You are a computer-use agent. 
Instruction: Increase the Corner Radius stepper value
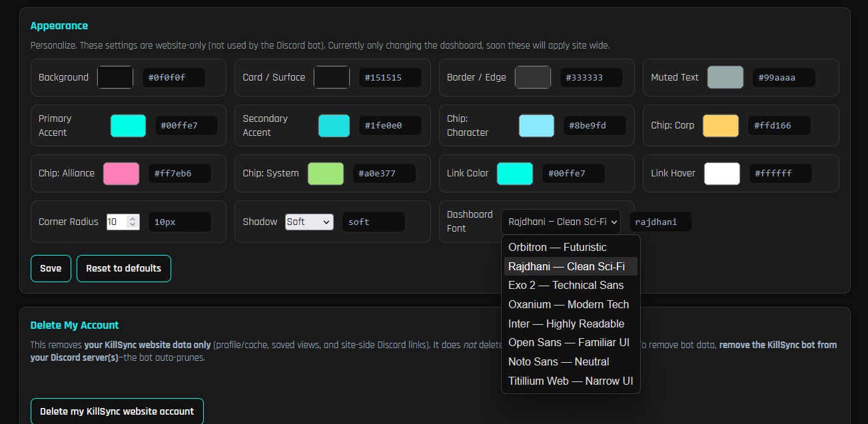pos(133,218)
